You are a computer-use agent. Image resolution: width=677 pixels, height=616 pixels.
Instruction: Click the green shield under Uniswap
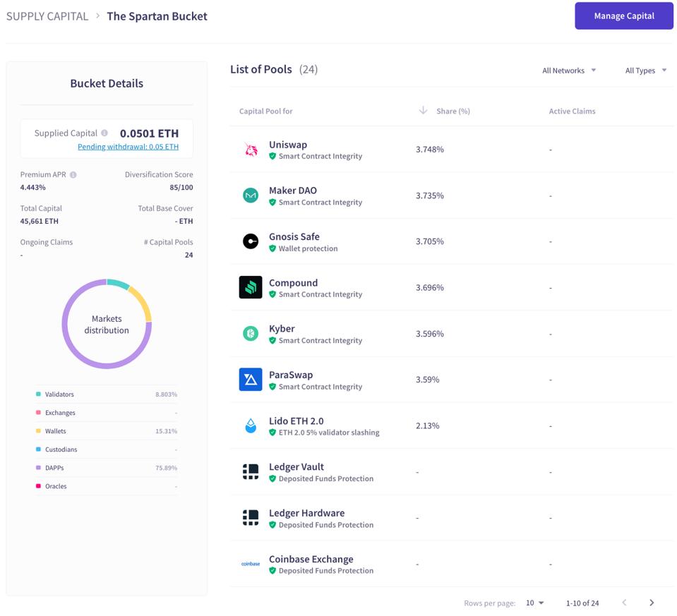[x=272, y=156]
